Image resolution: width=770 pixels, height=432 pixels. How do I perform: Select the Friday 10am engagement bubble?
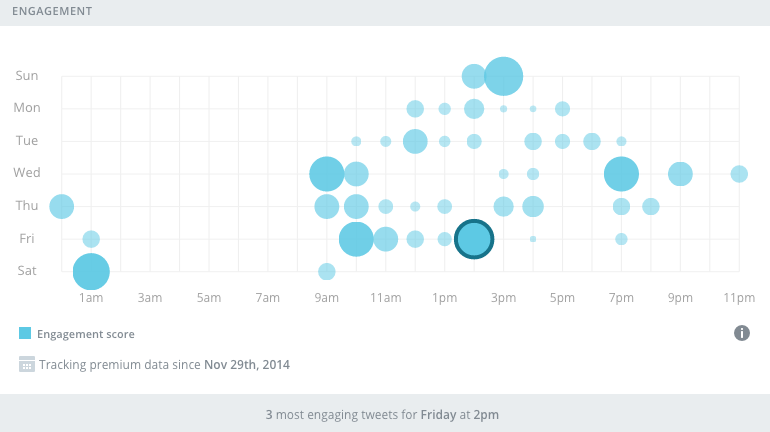click(356, 239)
